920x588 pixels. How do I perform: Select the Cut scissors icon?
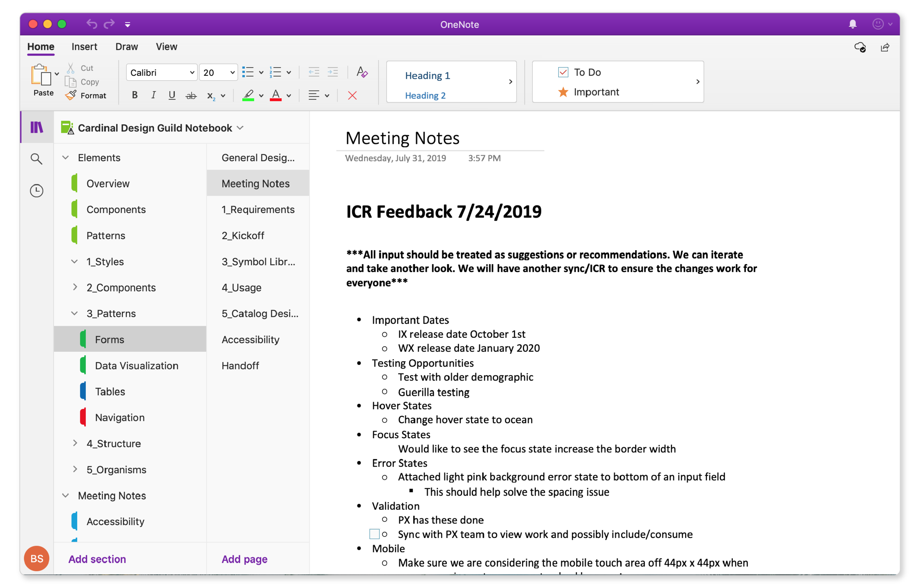point(71,67)
